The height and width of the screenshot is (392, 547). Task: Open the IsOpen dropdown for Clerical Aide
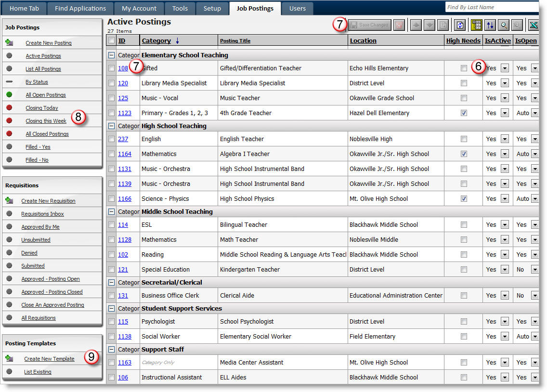click(x=534, y=295)
